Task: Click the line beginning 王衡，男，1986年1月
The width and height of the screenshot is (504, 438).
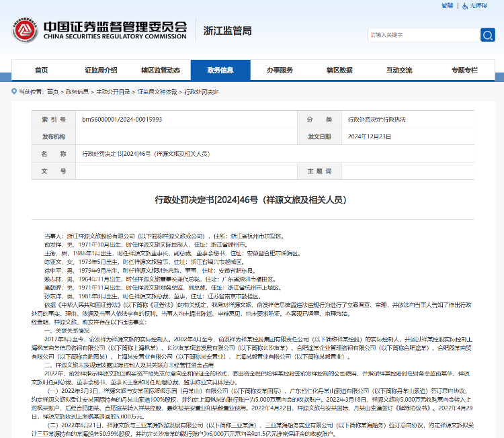Action: point(173,253)
